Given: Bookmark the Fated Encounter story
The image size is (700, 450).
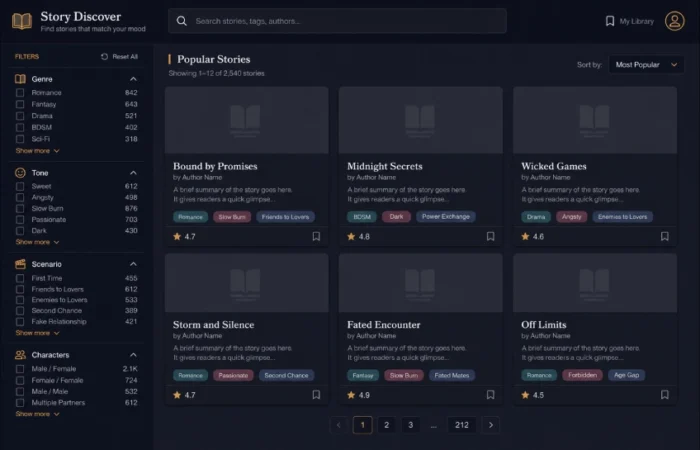Looking at the screenshot, I should tap(490, 395).
